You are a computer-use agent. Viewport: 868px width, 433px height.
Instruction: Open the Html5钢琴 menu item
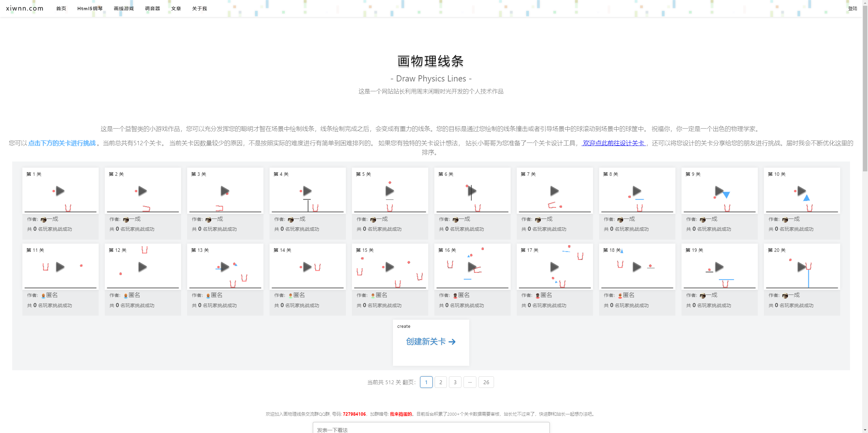coord(90,8)
